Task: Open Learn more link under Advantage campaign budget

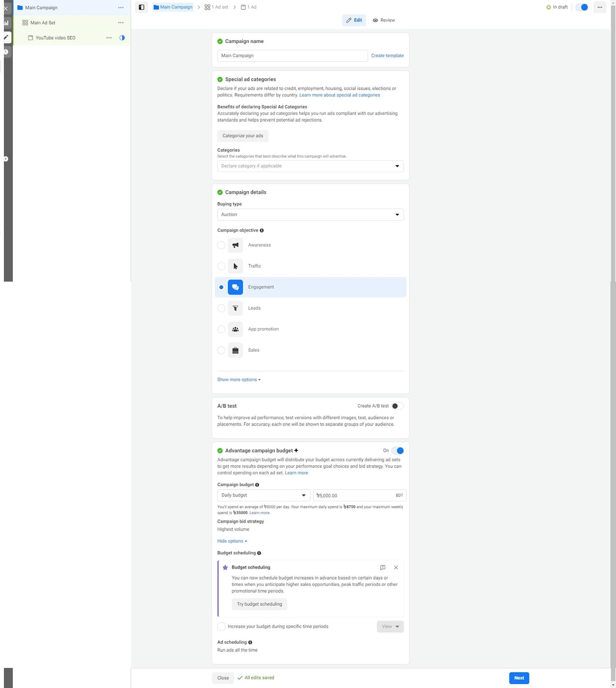Action: [x=297, y=473]
